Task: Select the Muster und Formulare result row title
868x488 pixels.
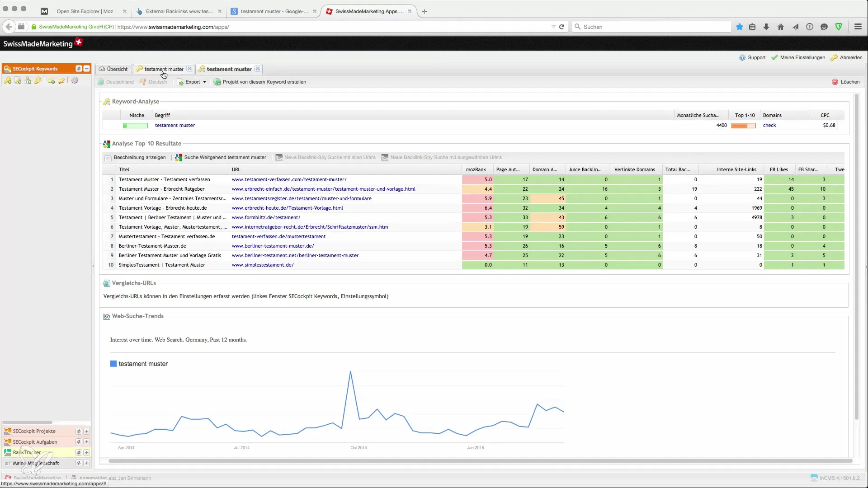Action: coord(172,198)
